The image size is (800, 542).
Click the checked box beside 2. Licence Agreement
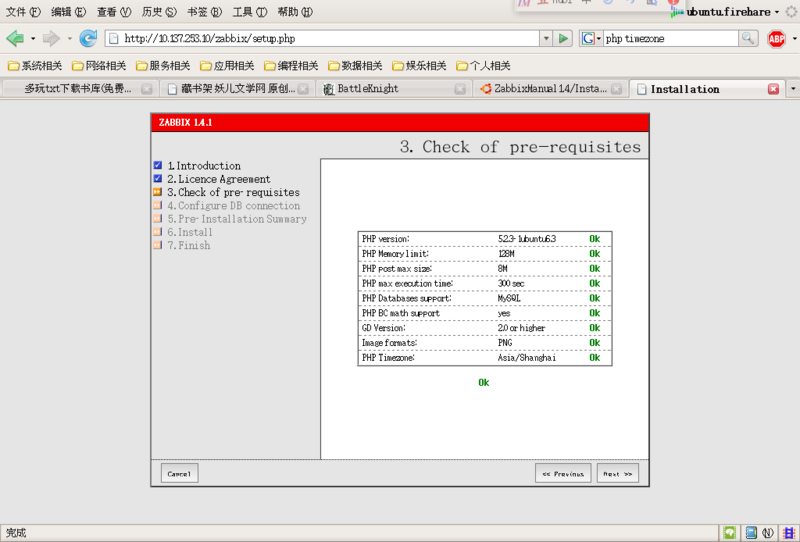click(158, 179)
